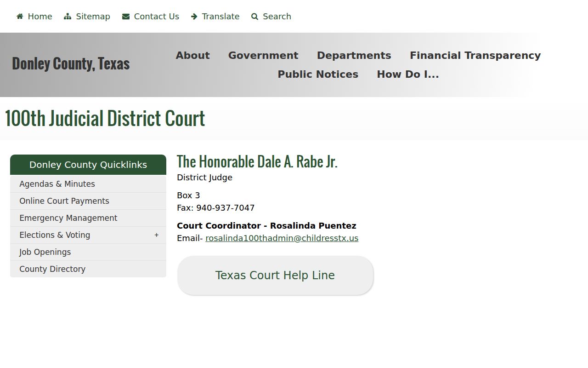Select the Search text link

277,17
